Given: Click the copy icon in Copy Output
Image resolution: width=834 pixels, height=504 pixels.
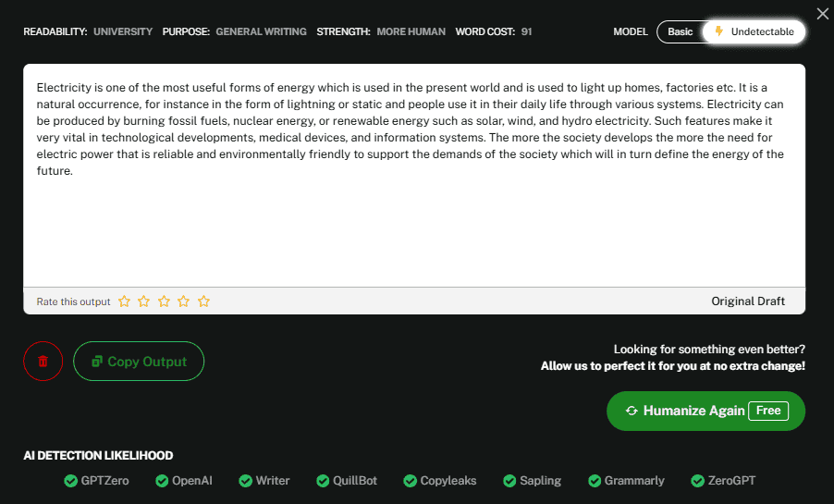Looking at the screenshot, I should [97, 362].
